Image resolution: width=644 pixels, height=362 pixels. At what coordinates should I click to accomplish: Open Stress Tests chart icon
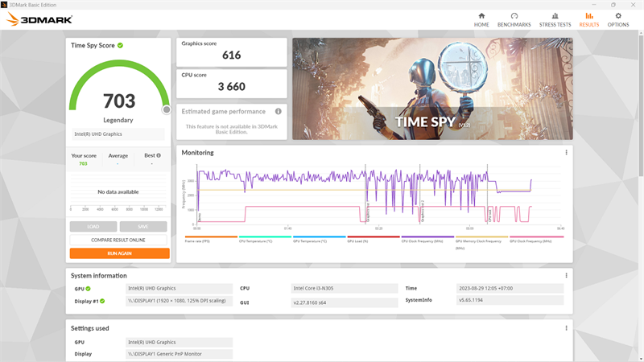pyautogui.click(x=555, y=15)
